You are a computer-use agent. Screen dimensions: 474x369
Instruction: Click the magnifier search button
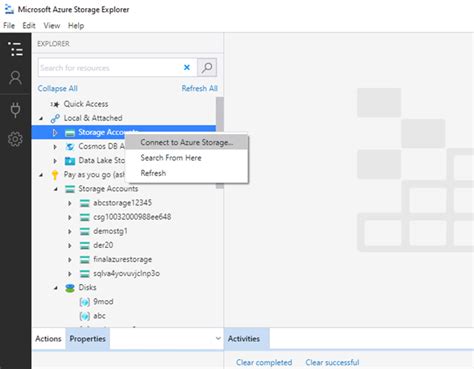(x=207, y=68)
